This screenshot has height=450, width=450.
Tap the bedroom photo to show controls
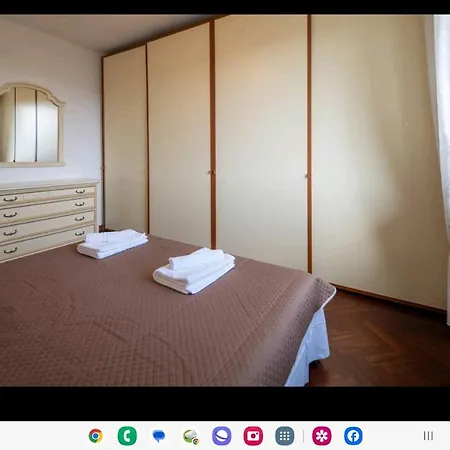tap(225, 200)
